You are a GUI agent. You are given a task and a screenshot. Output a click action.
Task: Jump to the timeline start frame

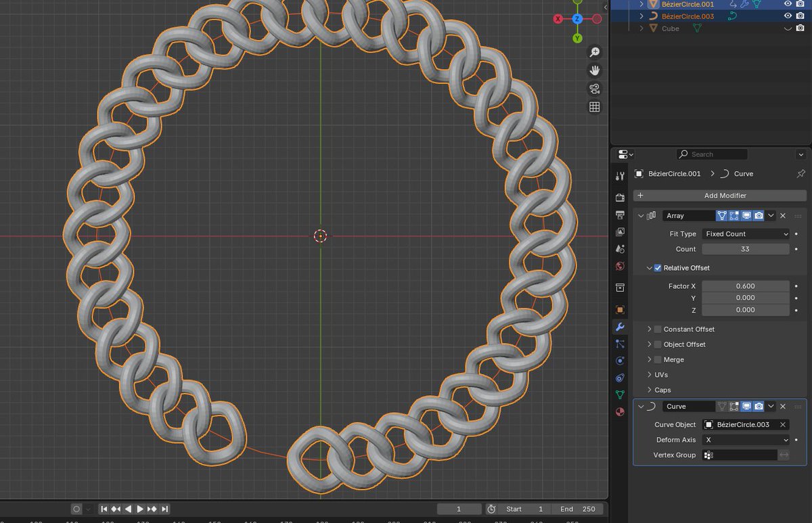click(104, 509)
